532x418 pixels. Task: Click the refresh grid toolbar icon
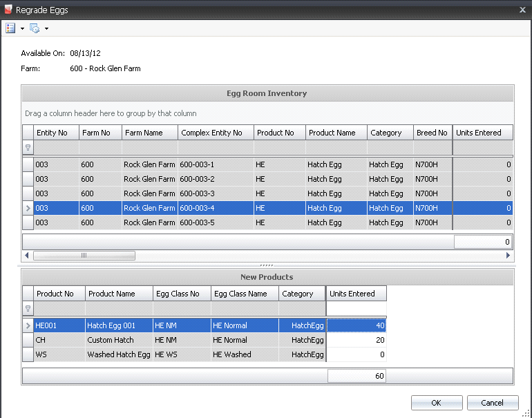tap(35, 28)
